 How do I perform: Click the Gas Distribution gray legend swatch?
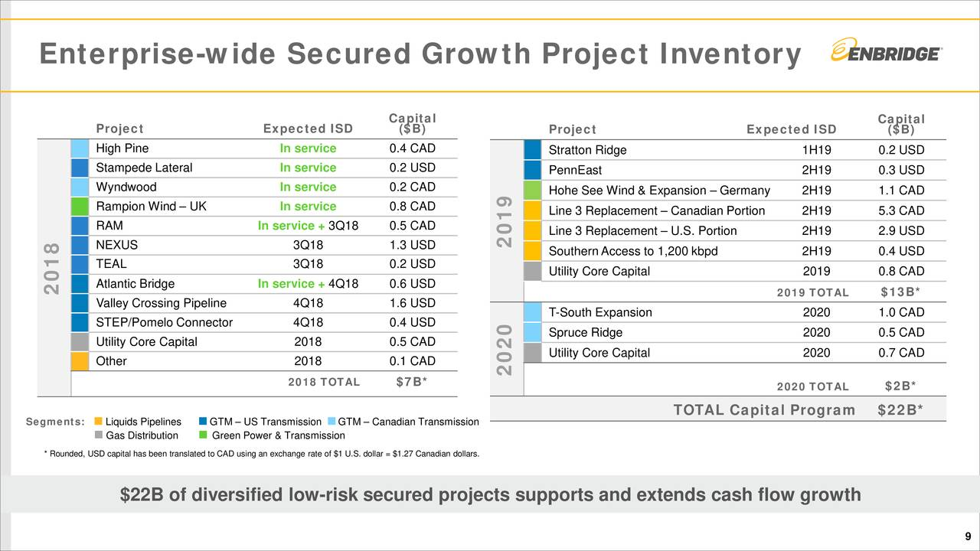(99, 435)
